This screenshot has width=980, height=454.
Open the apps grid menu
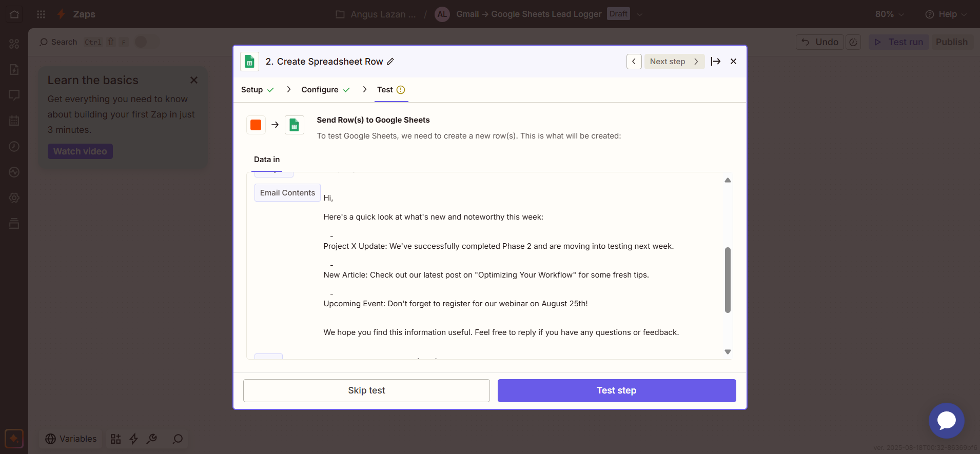[41, 14]
